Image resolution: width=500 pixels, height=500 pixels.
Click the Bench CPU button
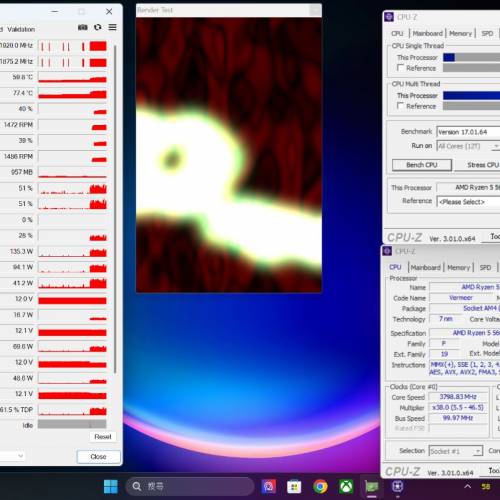(422, 165)
